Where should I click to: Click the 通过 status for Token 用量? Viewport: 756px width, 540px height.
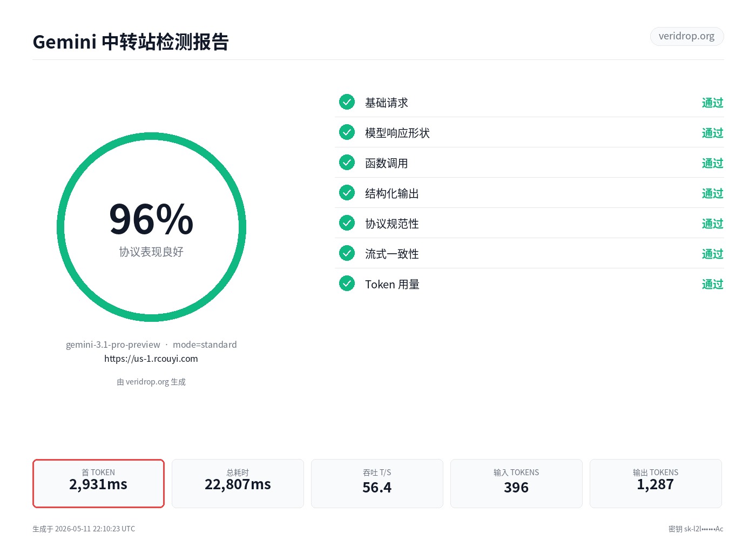(x=712, y=284)
